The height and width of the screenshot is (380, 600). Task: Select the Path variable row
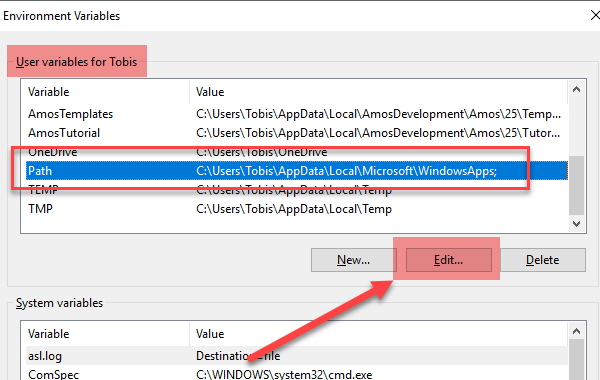coord(297,171)
